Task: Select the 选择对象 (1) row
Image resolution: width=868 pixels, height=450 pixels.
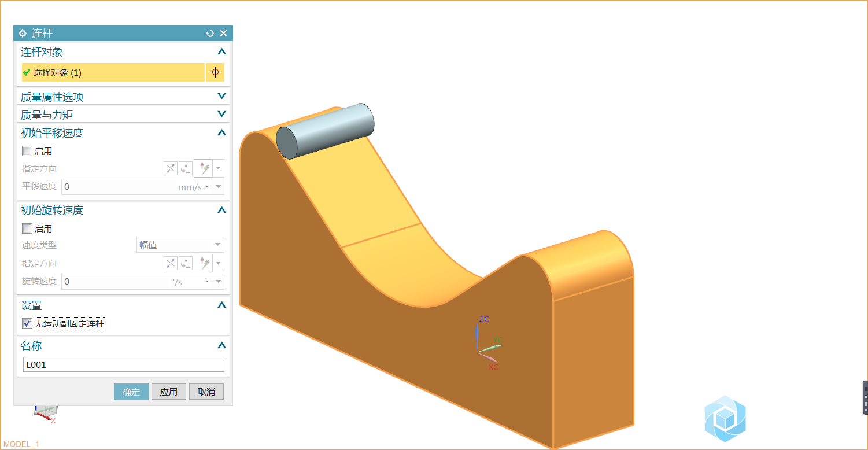Action: point(113,72)
